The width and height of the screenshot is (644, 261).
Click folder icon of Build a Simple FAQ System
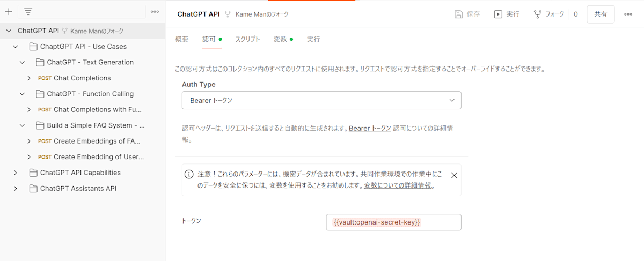pos(40,125)
